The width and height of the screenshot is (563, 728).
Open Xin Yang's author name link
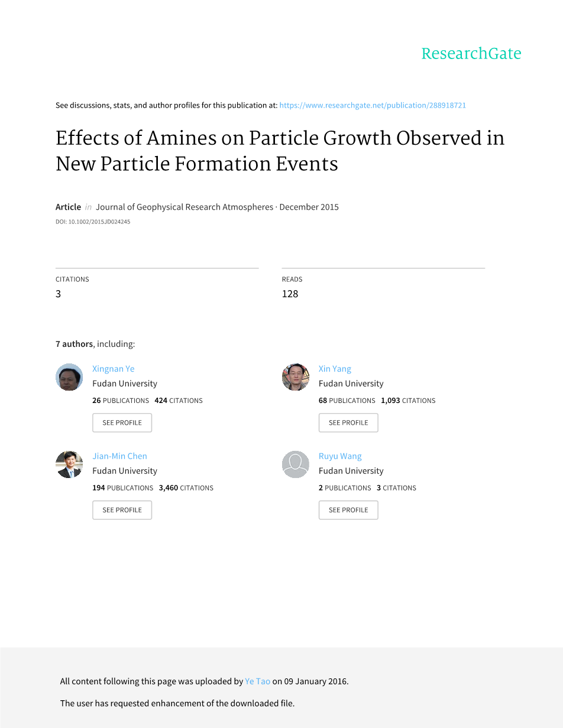tap(335, 369)
